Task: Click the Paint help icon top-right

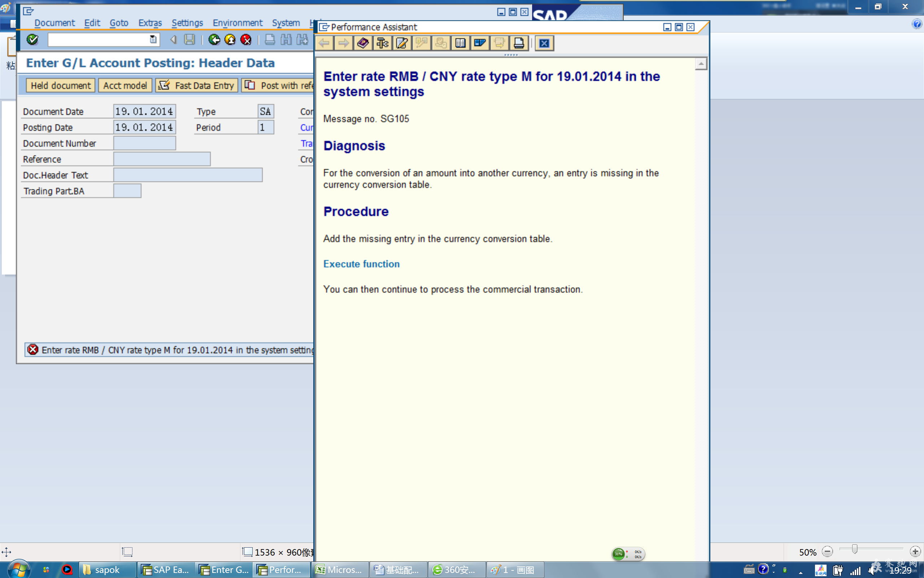Action: pos(917,24)
